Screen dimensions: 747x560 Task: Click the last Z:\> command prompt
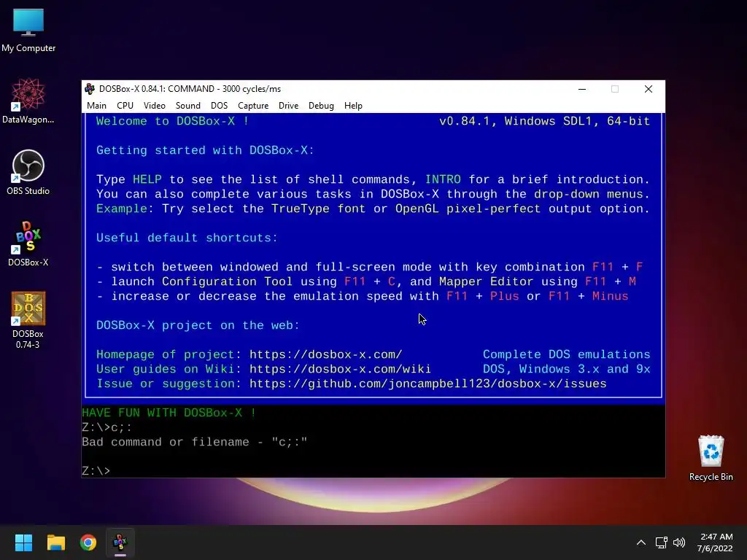click(96, 471)
